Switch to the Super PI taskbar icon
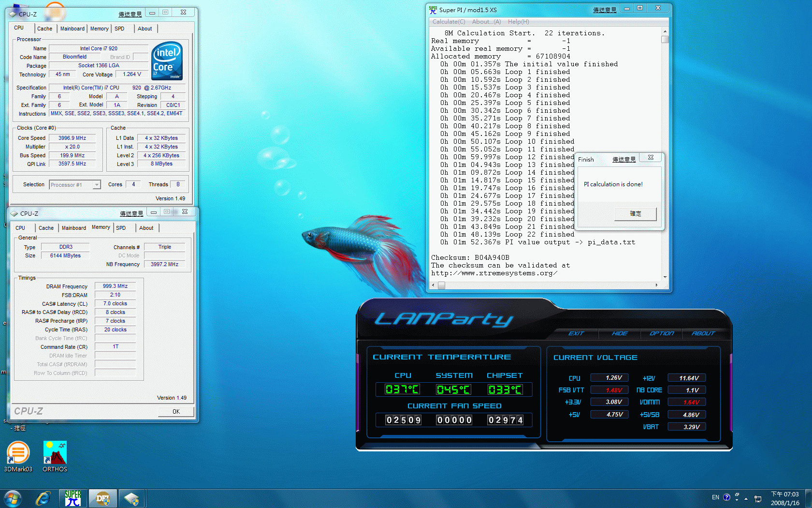 (x=73, y=498)
